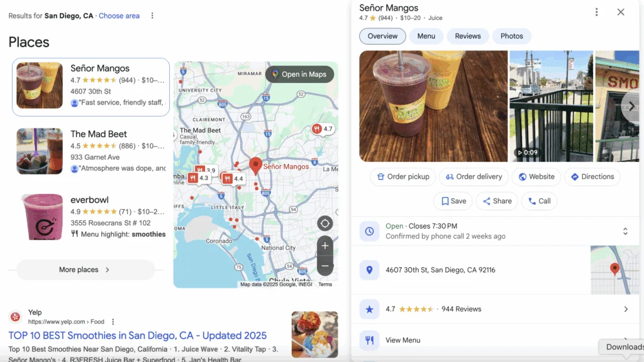
Task: Select the everbowl place result
Action: click(x=91, y=217)
